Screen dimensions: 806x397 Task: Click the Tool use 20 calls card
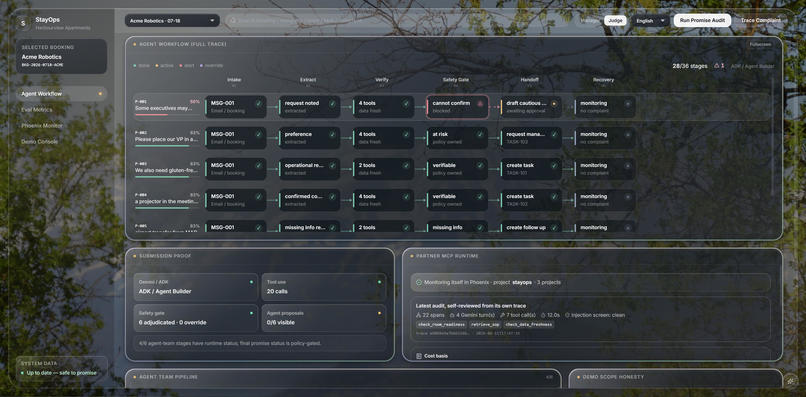[x=324, y=287]
